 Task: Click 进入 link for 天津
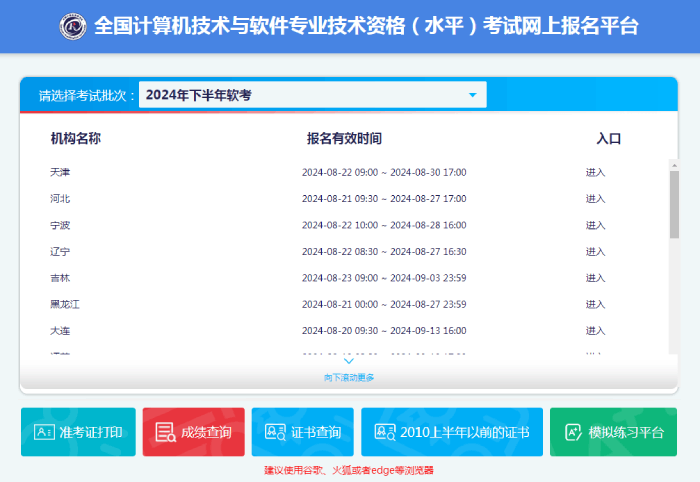pyautogui.click(x=595, y=172)
